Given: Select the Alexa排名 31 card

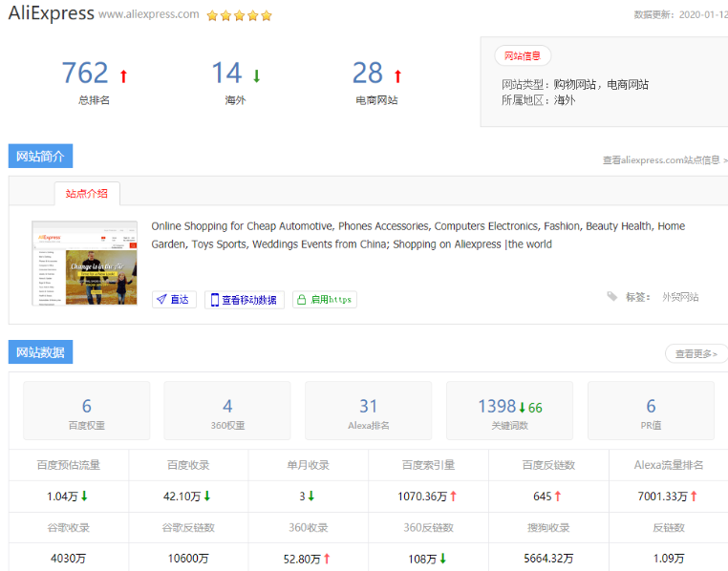Looking at the screenshot, I should (x=368, y=411).
